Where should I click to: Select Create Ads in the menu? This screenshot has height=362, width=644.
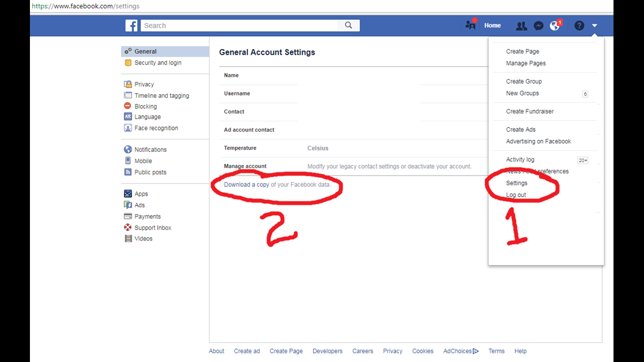(521, 129)
